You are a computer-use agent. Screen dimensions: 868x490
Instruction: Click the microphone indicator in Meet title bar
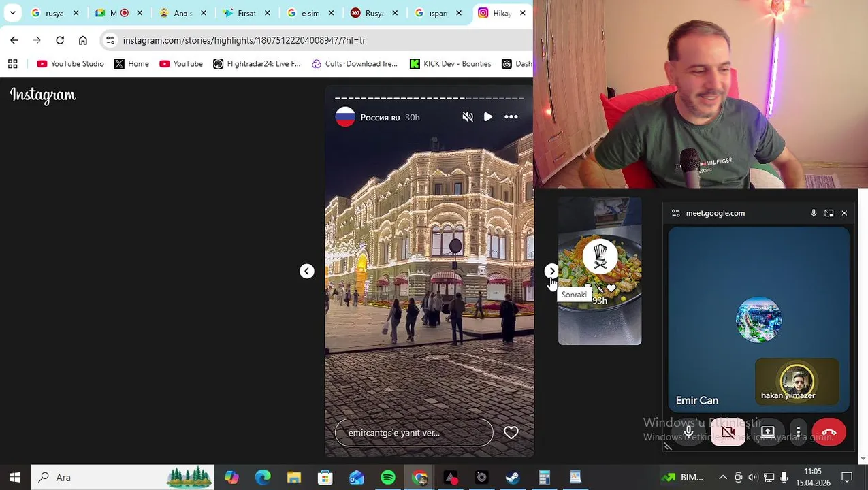[x=813, y=213]
